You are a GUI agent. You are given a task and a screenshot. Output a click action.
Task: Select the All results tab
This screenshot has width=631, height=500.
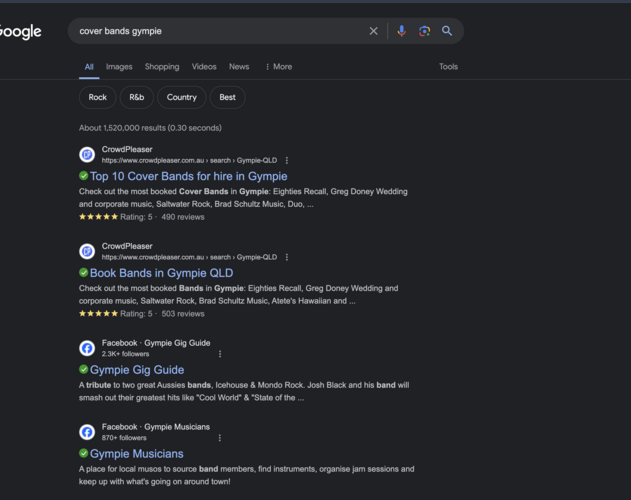(89, 67)
